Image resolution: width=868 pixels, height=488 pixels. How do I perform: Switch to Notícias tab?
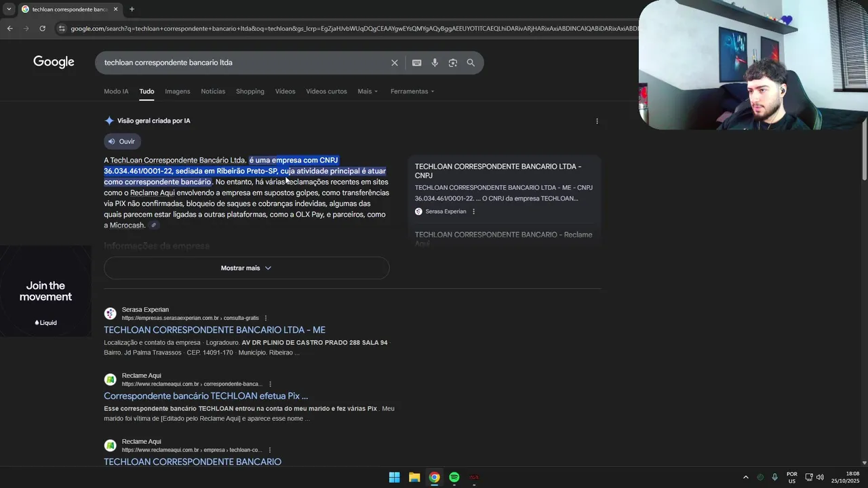[213, 91]
